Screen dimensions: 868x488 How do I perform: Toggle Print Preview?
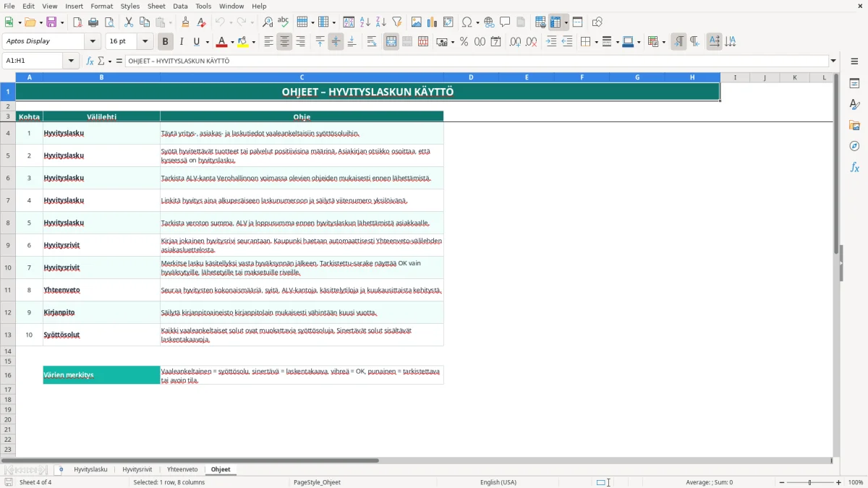click(x=109, y=22)
